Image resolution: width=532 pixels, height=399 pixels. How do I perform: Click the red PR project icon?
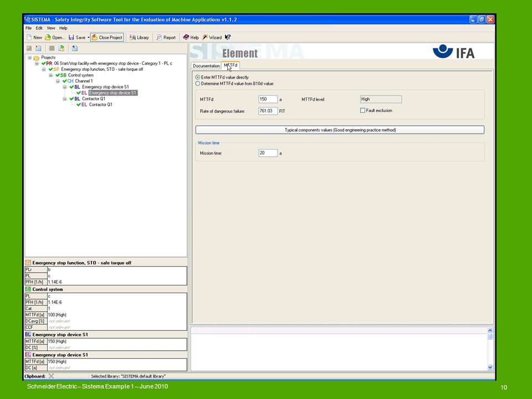tap(49, 63)
